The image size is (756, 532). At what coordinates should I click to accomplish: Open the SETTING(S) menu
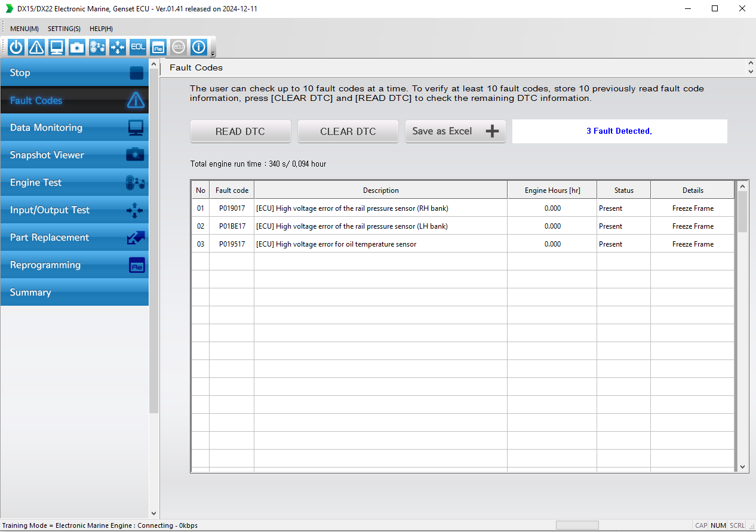pos(64,29)
